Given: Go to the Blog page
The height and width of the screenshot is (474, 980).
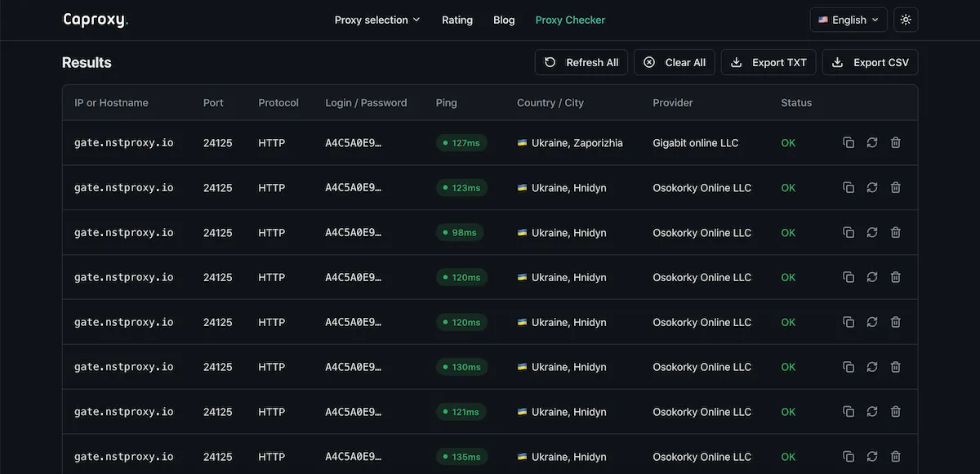Looking at the screenshot, I should point(504,20).
